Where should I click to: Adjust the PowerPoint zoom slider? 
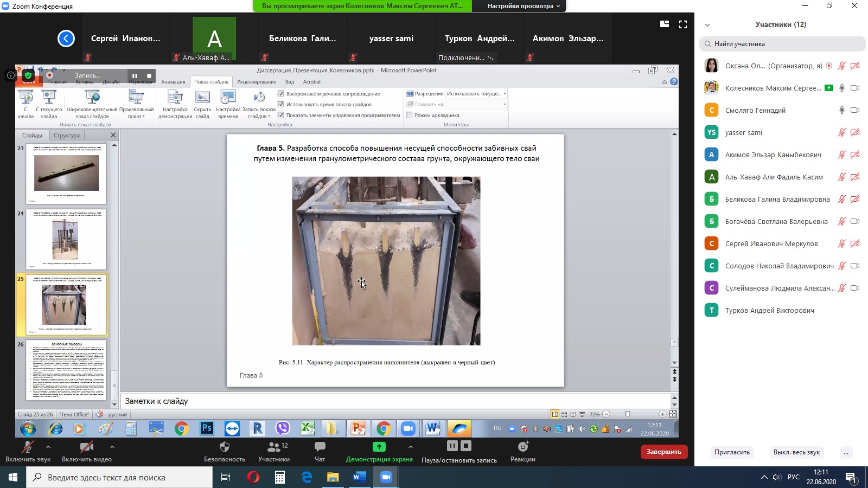(x=628, y=414)
